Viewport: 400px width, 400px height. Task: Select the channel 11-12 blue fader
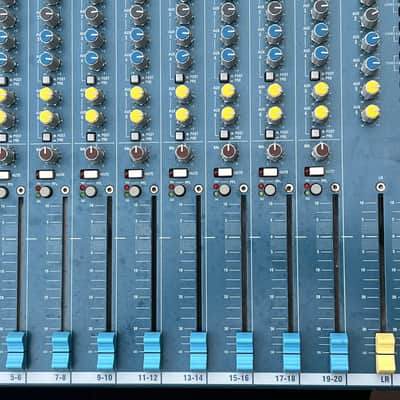click(152, 351)
